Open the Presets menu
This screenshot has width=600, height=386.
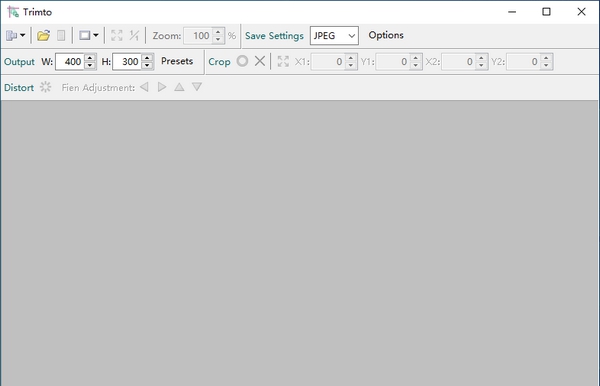click(177, 61)
